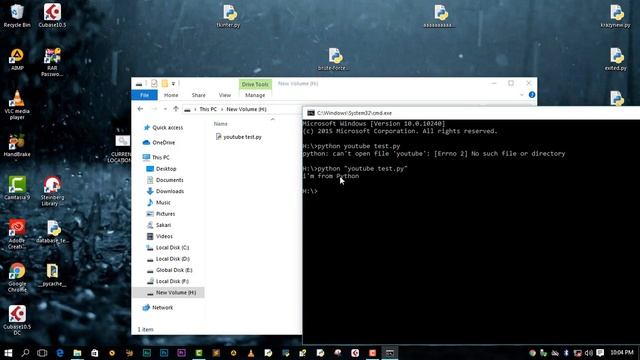Select the VLC media player icon
The width and height of the screenshot is (640, 360).
[x=17, y=105]
